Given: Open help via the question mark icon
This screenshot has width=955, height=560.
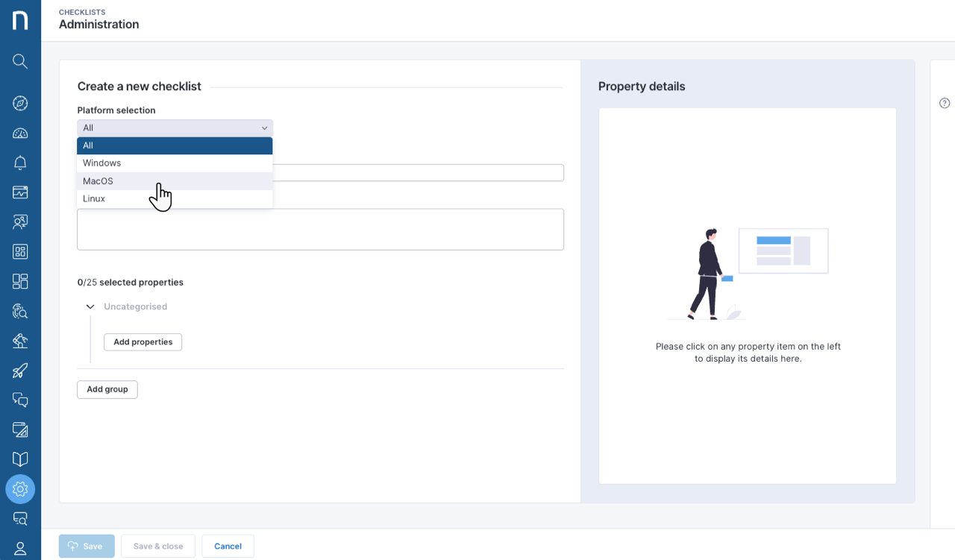Looking at the screenshot, I should (945, 103).
